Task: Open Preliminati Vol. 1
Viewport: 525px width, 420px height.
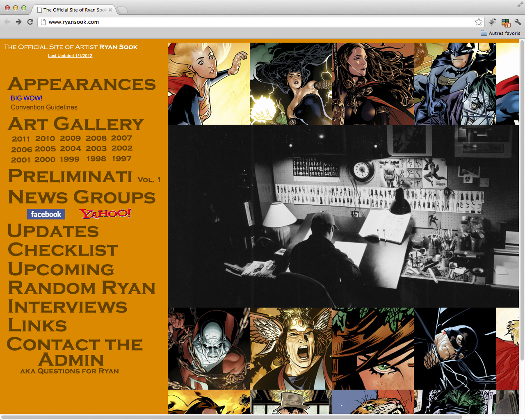Action: pos(84,176)
